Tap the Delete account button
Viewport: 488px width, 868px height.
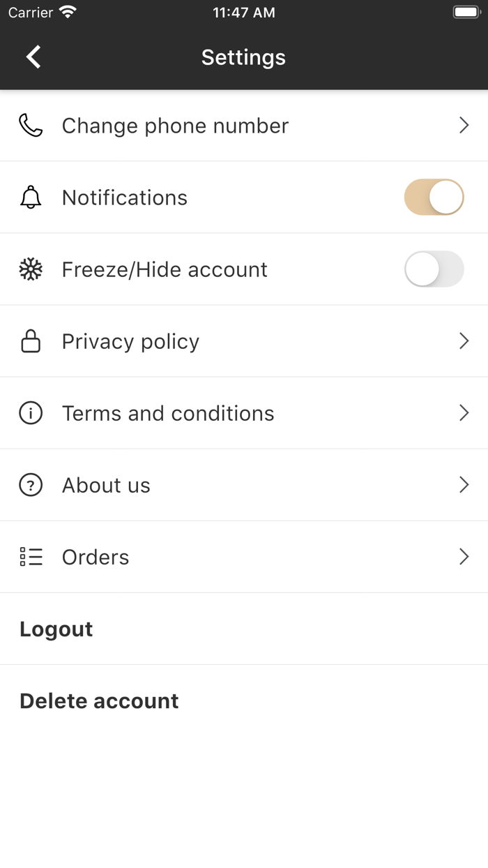click(x=99, y=701)
